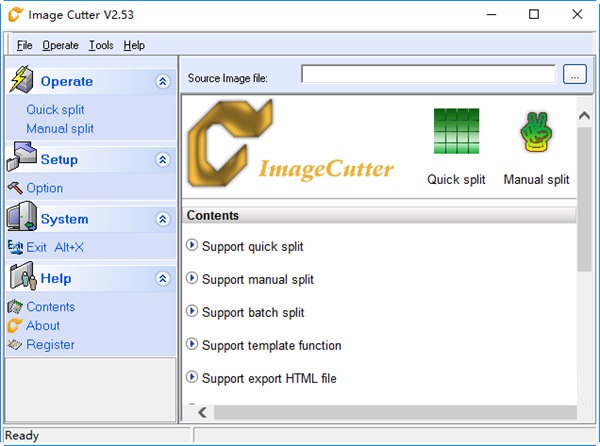Image resolution: width=600 pixels, height=446 pixels.
Task: Open the Help menu
Action: [x=134, y=45]
